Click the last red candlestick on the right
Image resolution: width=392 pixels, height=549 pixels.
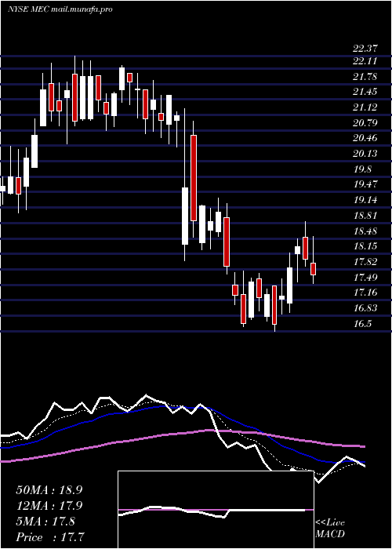(314, 269)
